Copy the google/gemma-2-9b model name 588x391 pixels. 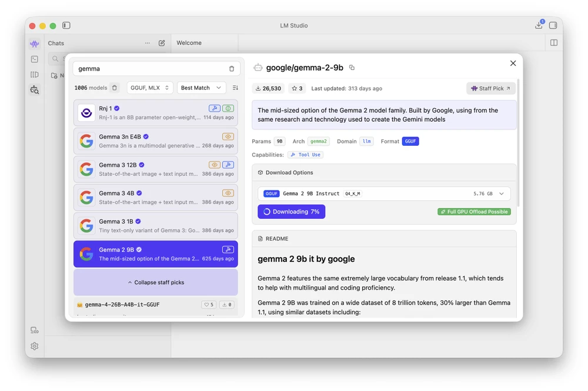point(352,68)
